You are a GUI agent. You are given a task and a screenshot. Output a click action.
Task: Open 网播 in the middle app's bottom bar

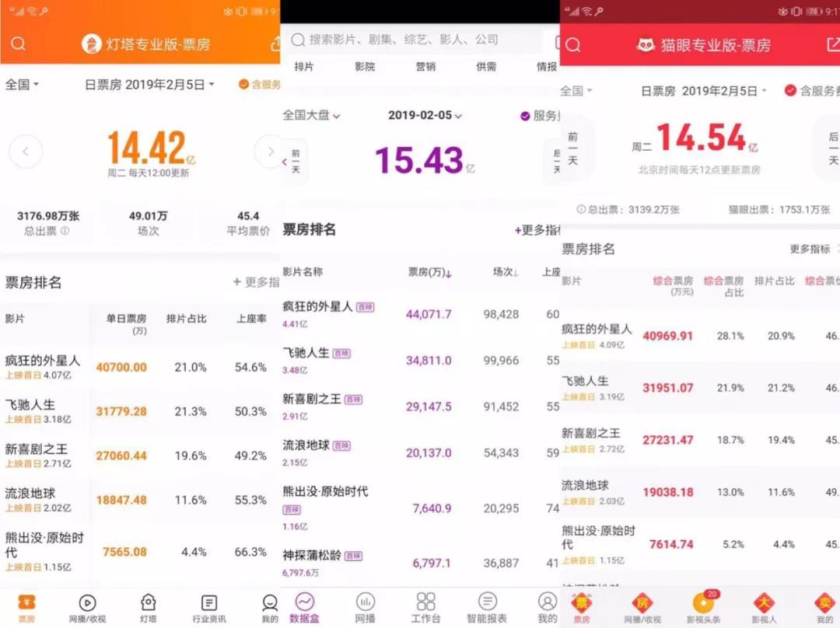click(x=366, y=609)
